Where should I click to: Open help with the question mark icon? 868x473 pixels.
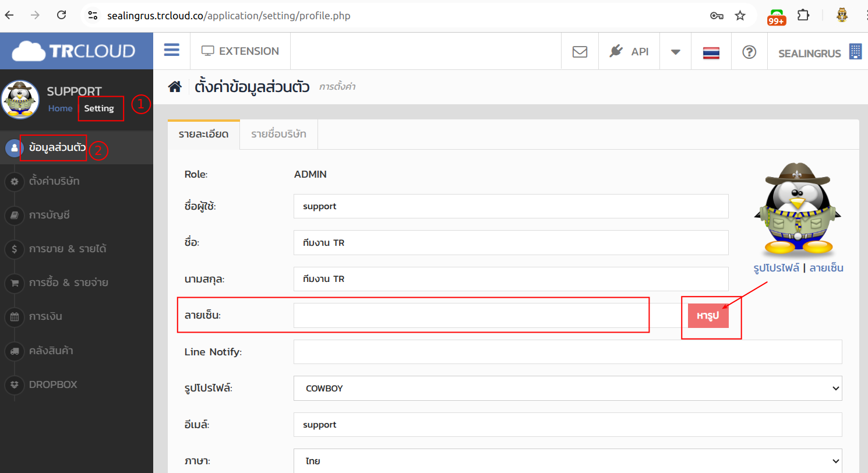click(749, 52)
